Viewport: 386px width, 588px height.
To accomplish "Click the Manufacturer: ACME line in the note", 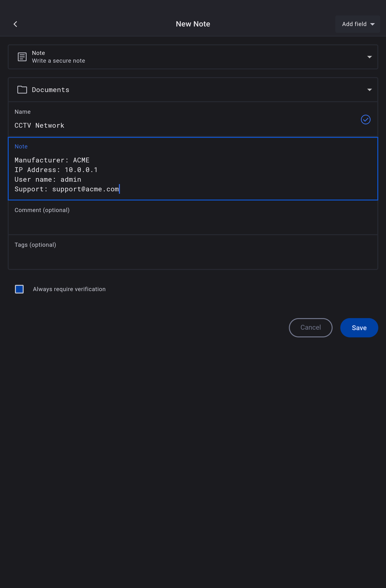I will pyautogui.click(x=52, y=160).
